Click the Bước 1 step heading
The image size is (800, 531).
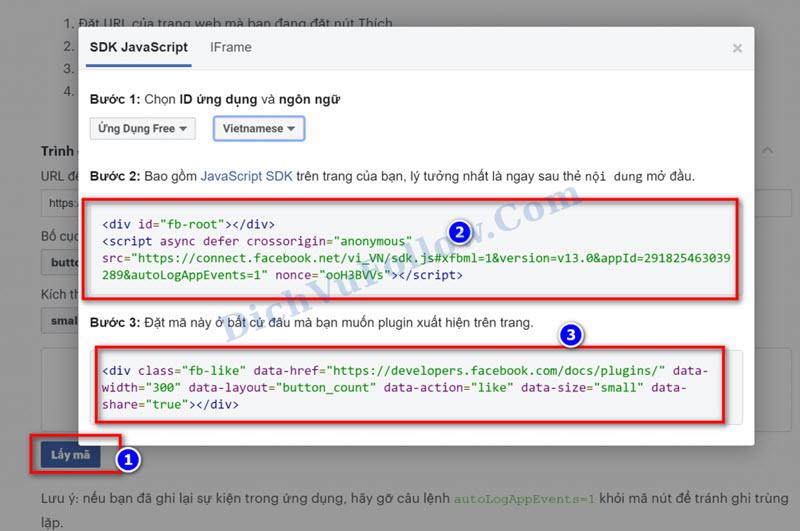tap(116, 99)
